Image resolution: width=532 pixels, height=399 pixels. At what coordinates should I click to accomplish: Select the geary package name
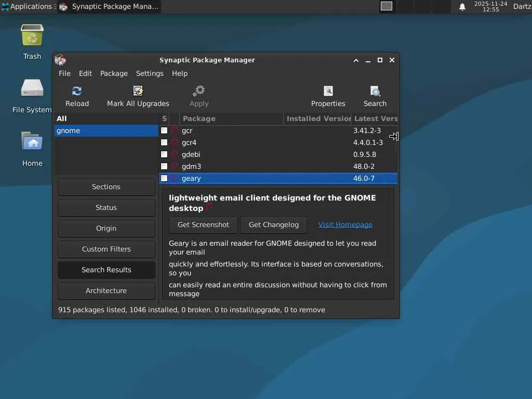tap(191, 179)
